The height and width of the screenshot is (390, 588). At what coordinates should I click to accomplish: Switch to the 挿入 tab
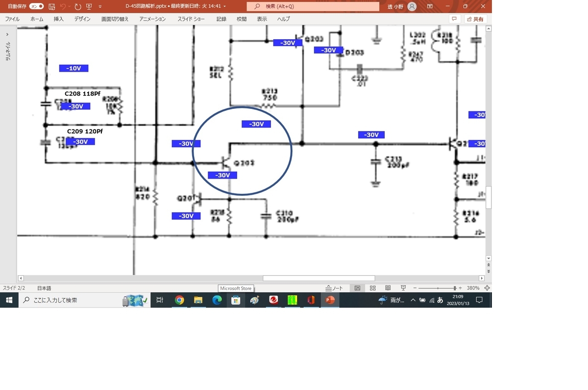click(x=58, y=19)
